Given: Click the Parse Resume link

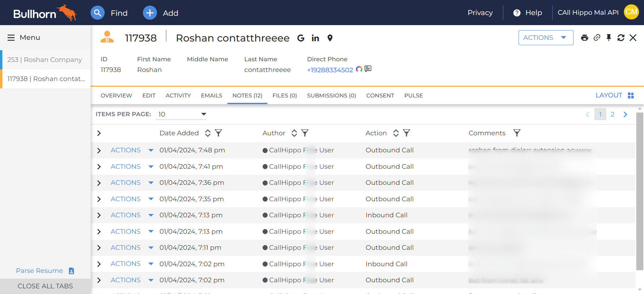Looking at the screenshot, I should 40,271.
